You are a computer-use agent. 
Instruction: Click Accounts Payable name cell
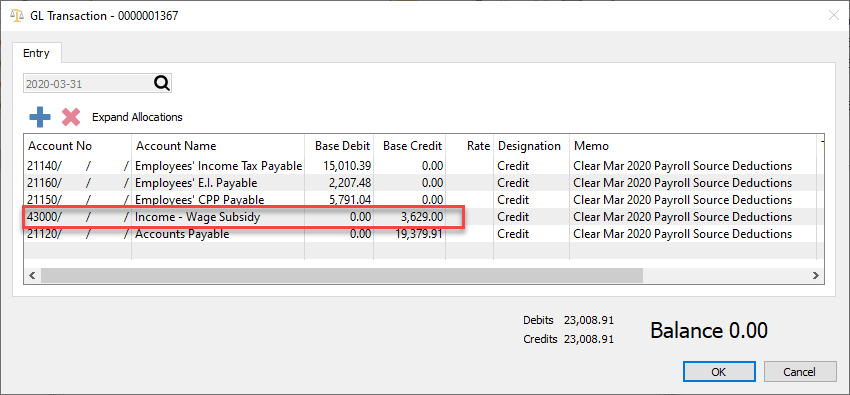218,234
